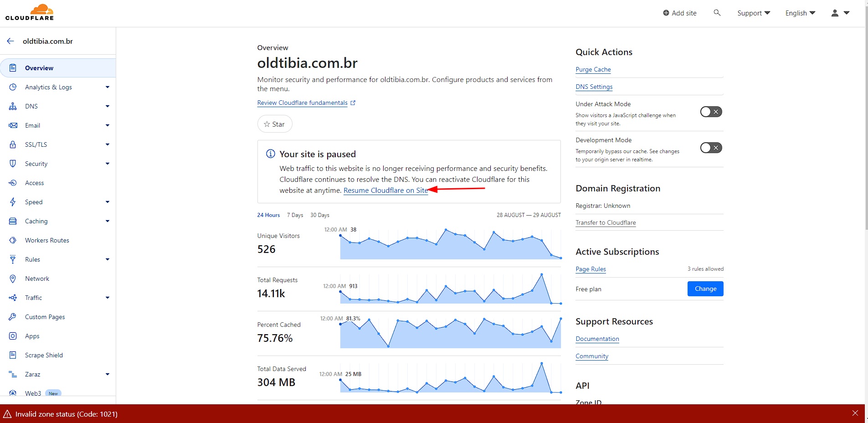Expand the Speed submenu arrow
The width and height of the screenshot is (868, 423).
(x=108, y=202)
